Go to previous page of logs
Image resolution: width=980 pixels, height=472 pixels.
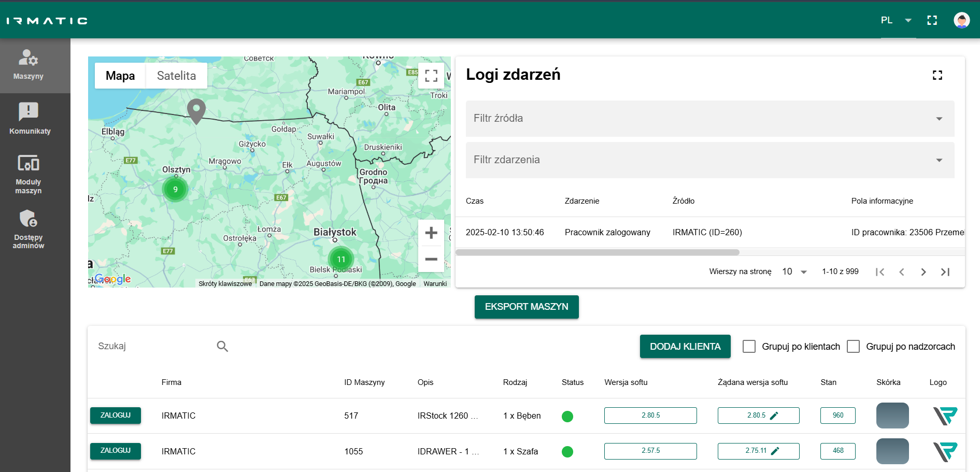click(x=902, y=272)
